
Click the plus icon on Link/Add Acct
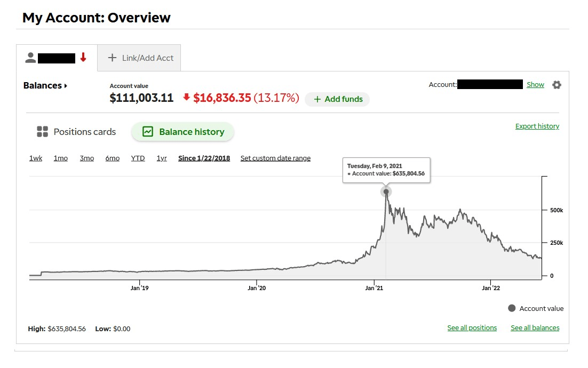pos(112,58)
